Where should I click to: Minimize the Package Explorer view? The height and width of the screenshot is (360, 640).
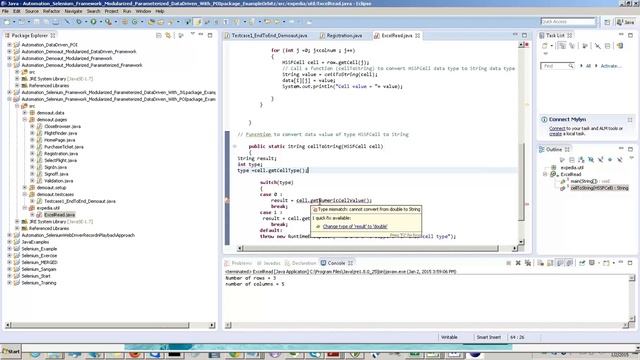[201, 35]
